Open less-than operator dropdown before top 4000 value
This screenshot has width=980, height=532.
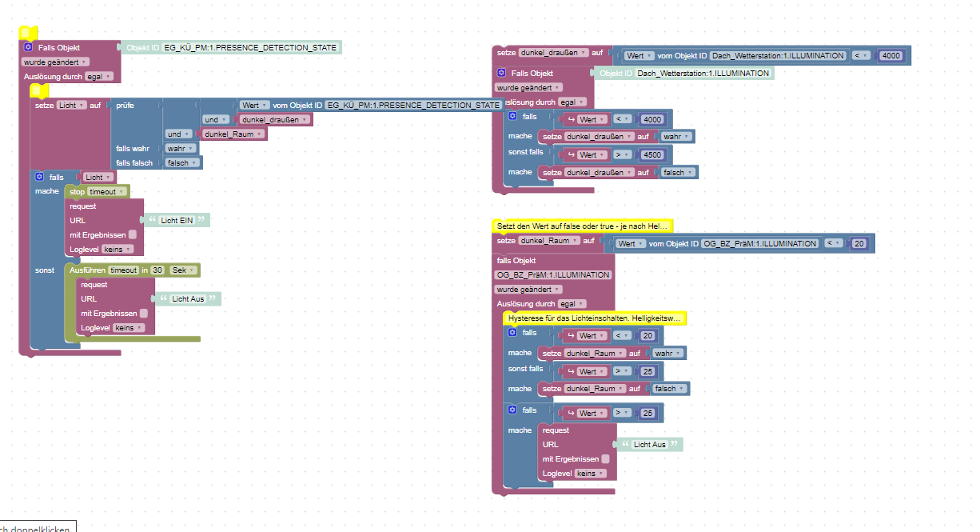(860, 56)
